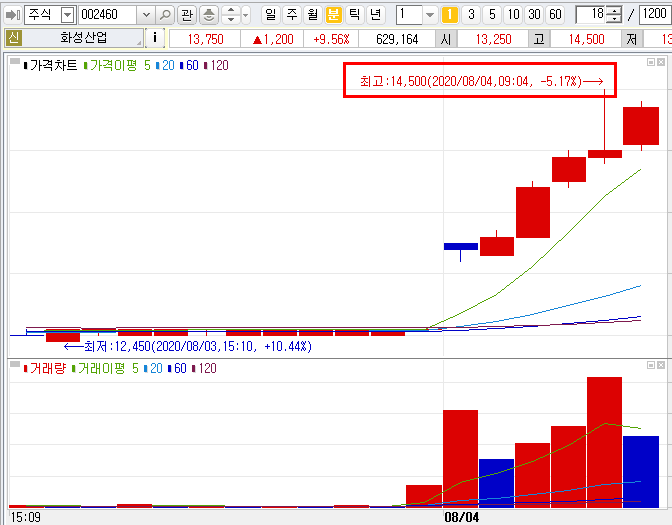Click the volume panel menu icon

[x=15, y=364]
